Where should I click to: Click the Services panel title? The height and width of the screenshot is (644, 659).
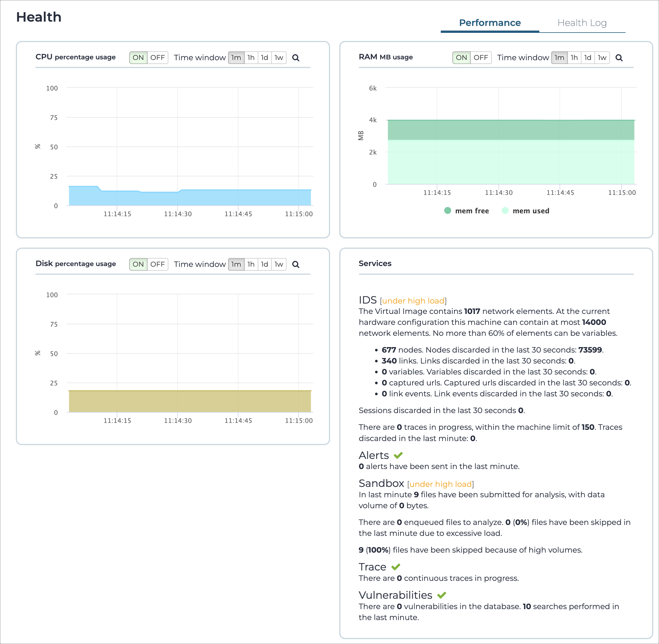tap(375, 263)
